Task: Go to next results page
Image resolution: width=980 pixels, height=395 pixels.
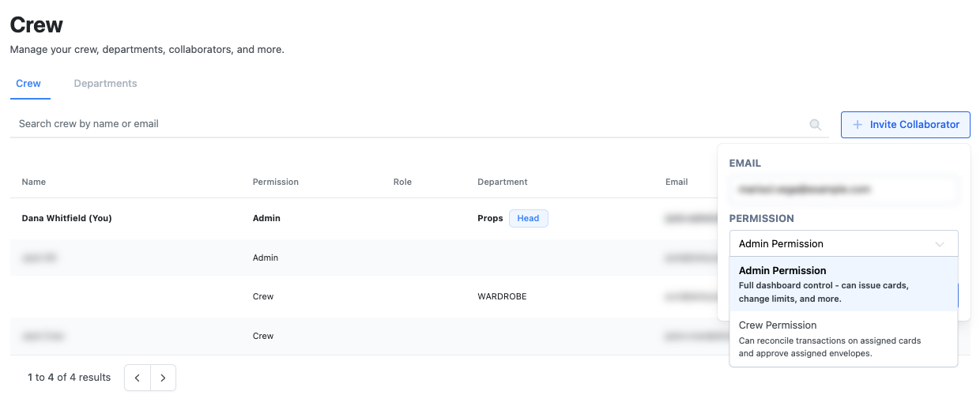Action: [163, 378]
